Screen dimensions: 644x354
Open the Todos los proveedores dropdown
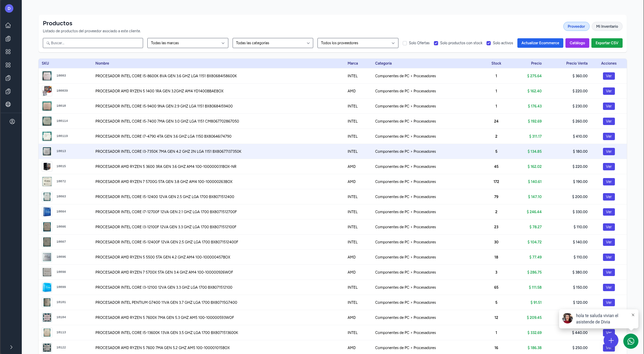tap(357, 43)
